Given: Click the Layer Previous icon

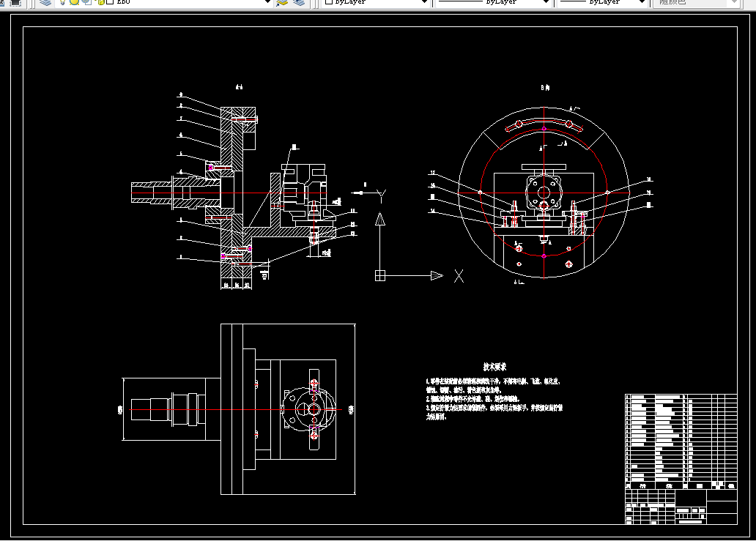Looking at the screenshot, I should coord(299,2).
